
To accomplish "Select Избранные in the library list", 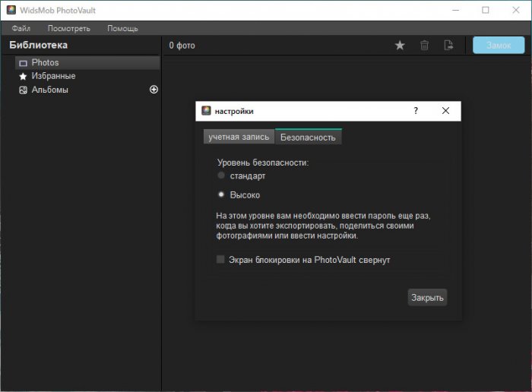I will [x=53, y=77].
